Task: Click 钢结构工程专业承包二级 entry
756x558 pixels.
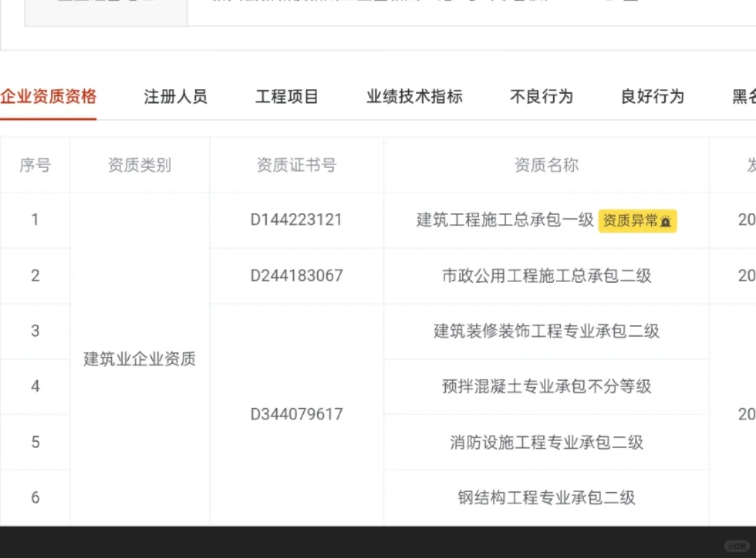Action: tap(547, 497)
